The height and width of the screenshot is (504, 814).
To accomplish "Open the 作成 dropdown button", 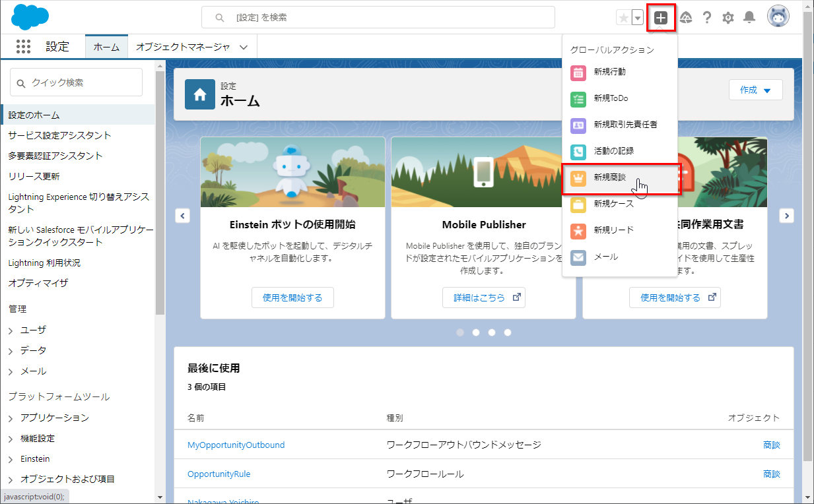I will [x=755, y=90].
